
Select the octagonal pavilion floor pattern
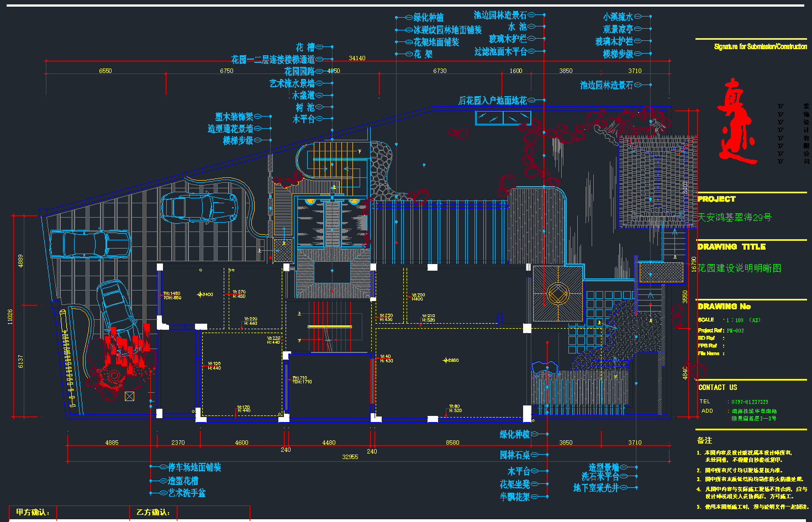[x=558, y=294]
